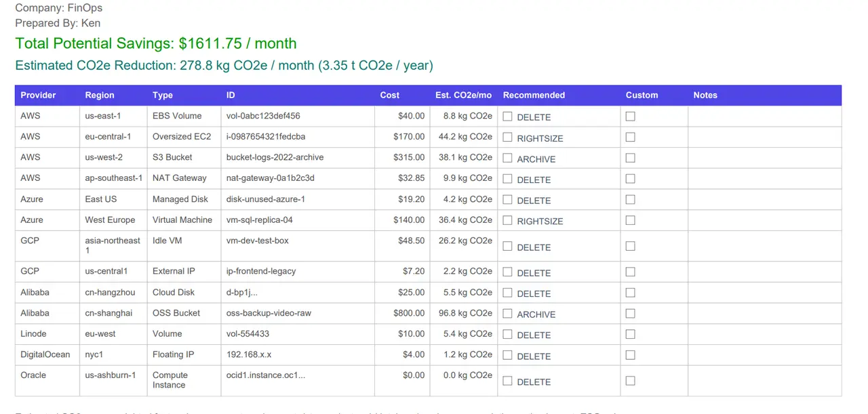868x414 pixels.
Task: Click the Company: FinOps text
Action: pyautogui.click(x=59, y=8)
